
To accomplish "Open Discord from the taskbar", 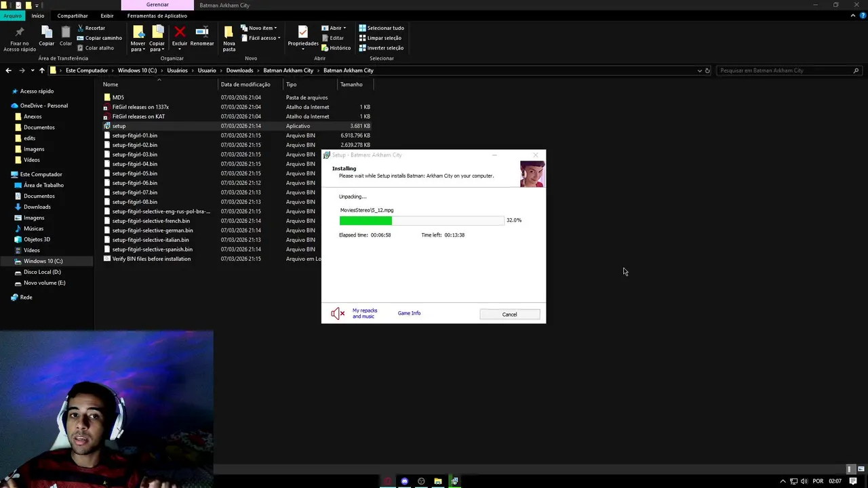I will (x=405, y=481).
